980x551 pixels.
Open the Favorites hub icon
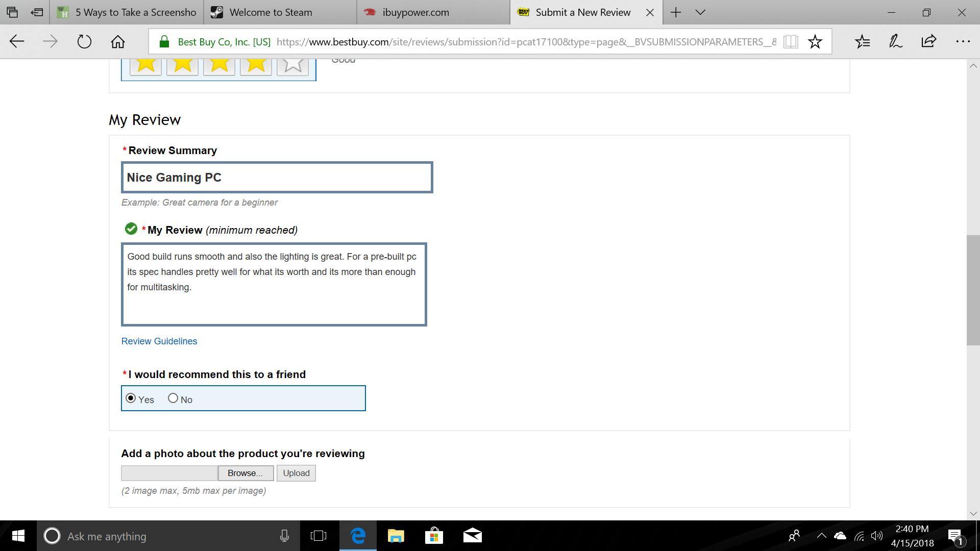[862, 42]
